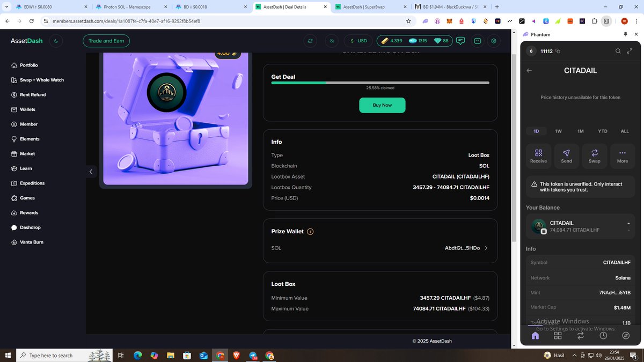
Task: Click Receive button in Phantom
Action: tap(539, 156)
